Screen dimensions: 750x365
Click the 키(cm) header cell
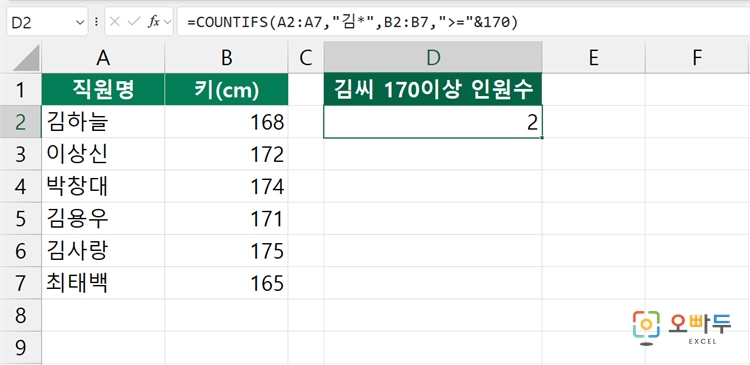[x=226, y=89]
